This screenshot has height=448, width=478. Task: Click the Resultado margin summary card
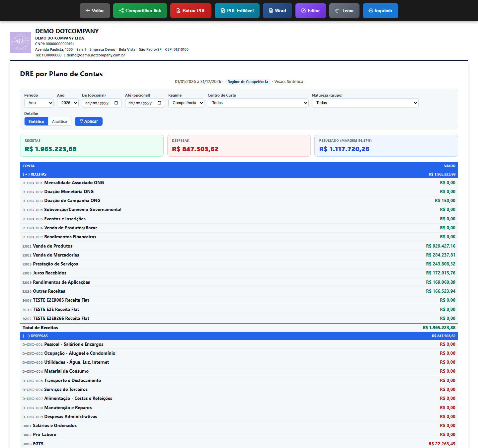(x=386, y=146)
